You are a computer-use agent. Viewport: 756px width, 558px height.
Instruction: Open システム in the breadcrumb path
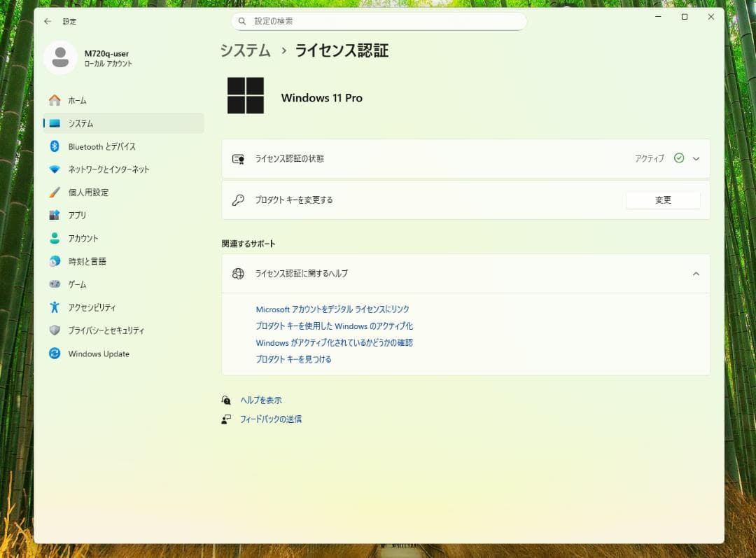(x=244, y=50)
